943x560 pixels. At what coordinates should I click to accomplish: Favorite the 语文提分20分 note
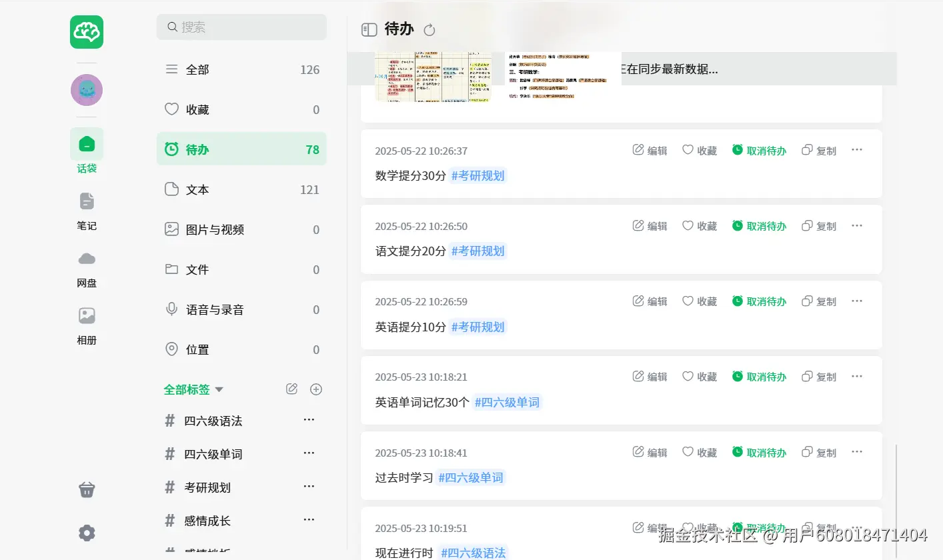point(700,226)
